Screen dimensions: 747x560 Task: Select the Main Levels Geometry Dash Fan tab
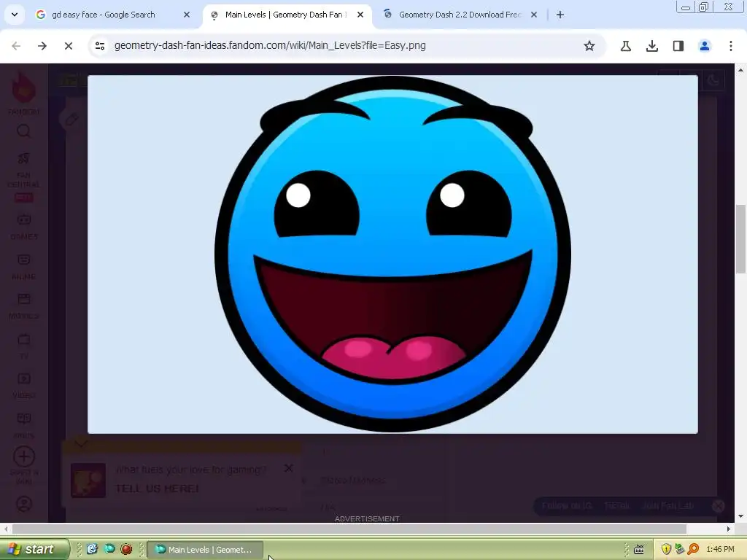(286, 15)
